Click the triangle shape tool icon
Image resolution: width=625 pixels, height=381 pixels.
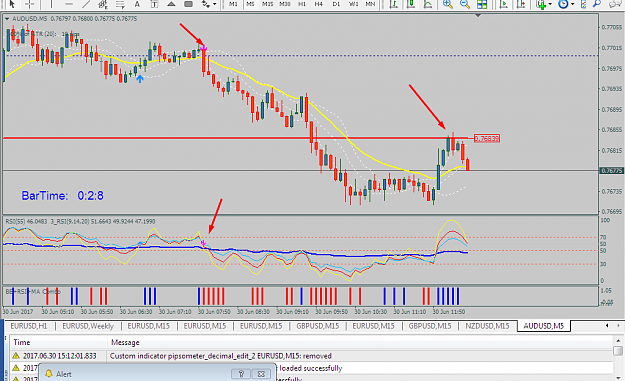171,4
